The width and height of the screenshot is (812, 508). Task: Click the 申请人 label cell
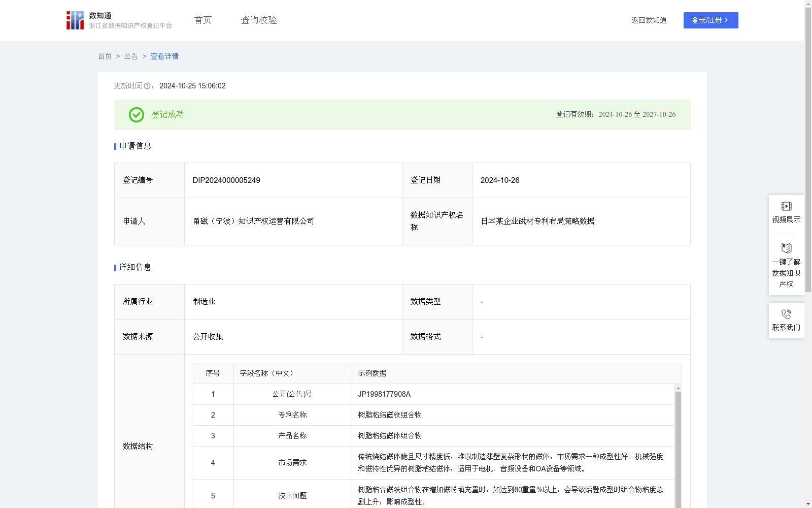(x=149, y=221)
